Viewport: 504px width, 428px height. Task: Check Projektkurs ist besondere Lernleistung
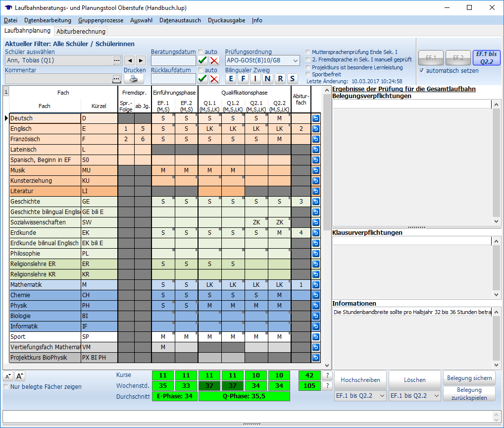pos(308,67)
